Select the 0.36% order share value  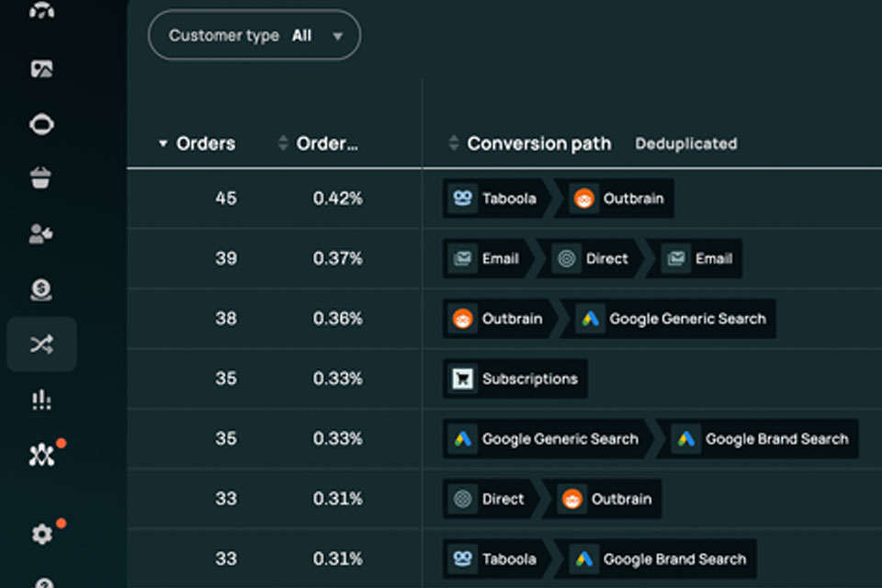[337, 319]
